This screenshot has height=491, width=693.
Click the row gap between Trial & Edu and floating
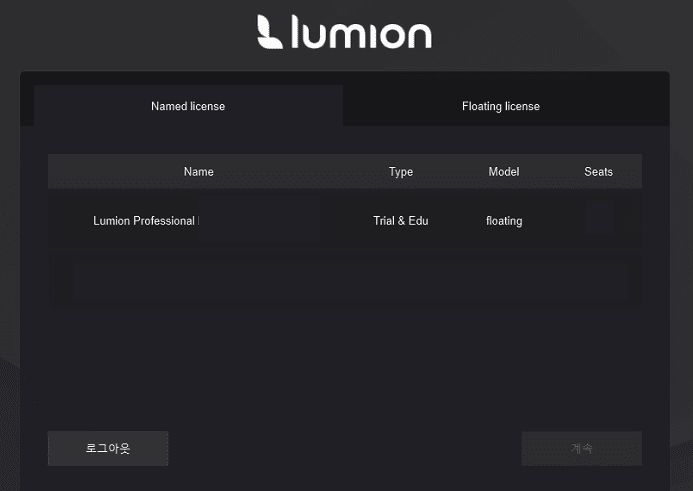click(x=457, y=221)
